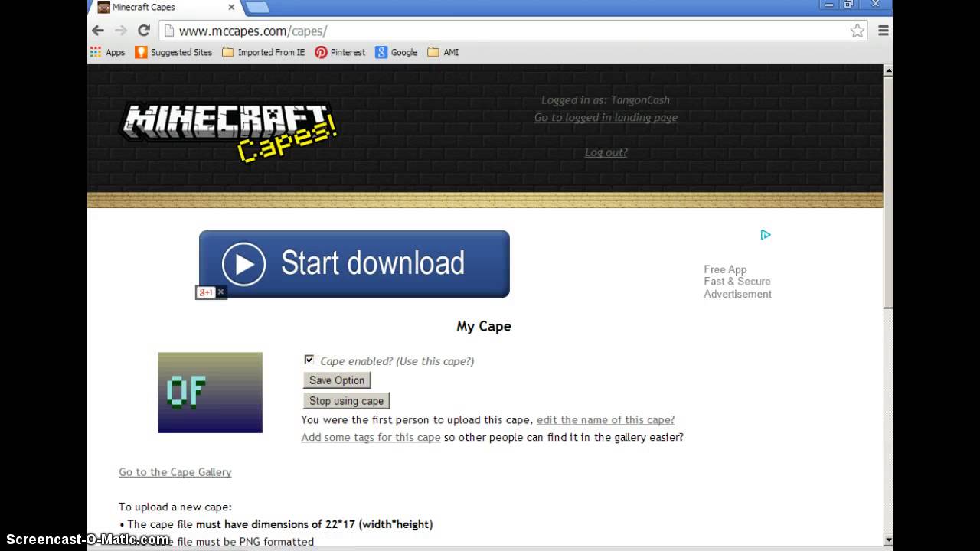Click the page scrollbar down arrow
980x551 pixels.
tap(888, 540)
